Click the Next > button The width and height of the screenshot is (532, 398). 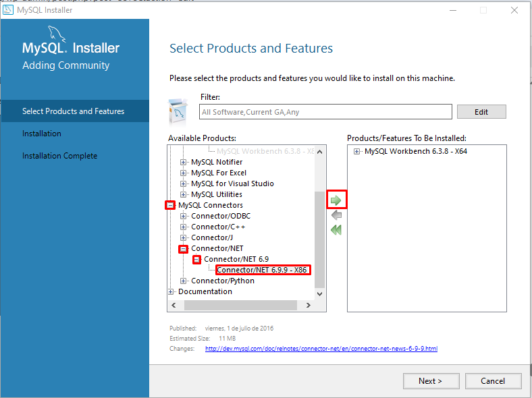(431, 381)
